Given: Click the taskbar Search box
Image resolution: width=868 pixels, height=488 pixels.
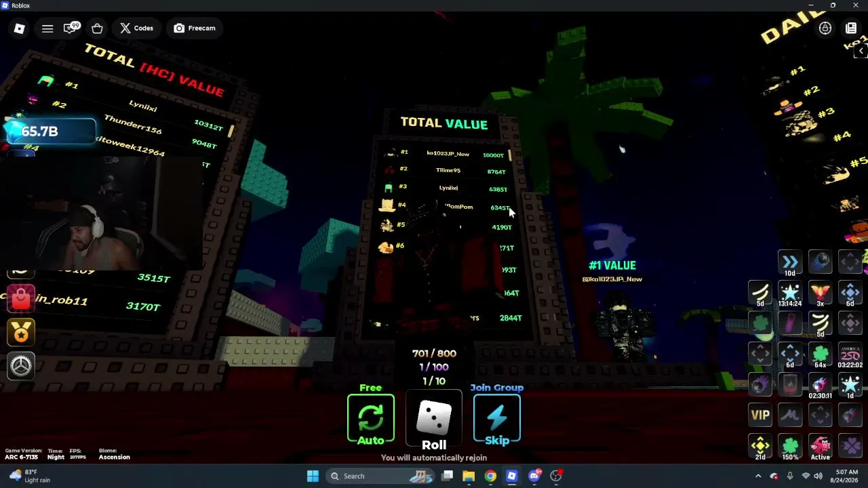Looking at the screenshot, I should point(380,476).
